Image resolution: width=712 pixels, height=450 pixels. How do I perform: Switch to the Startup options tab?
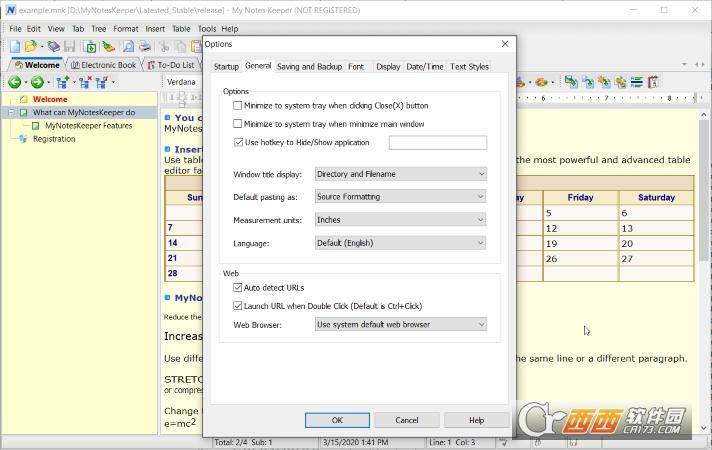click(226, 67)
